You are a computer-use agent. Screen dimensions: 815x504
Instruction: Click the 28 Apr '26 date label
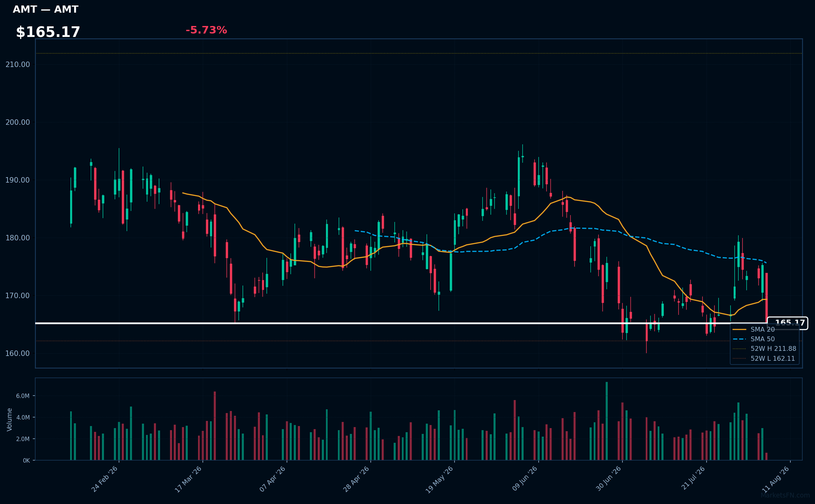pyautogui.click(x=356, y=479)
